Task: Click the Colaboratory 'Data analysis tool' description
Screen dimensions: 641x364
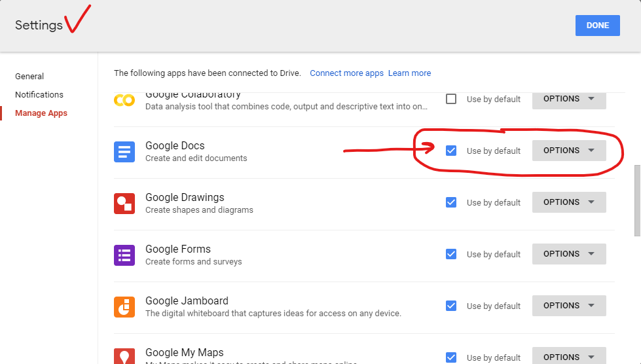Action: coord(287,107)
